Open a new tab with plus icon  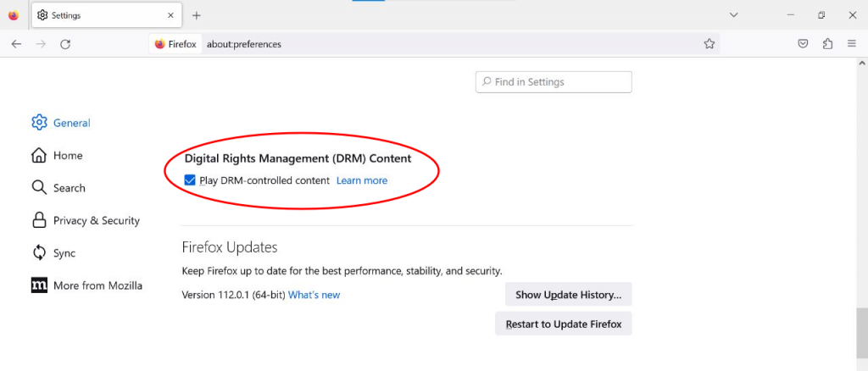197,15
